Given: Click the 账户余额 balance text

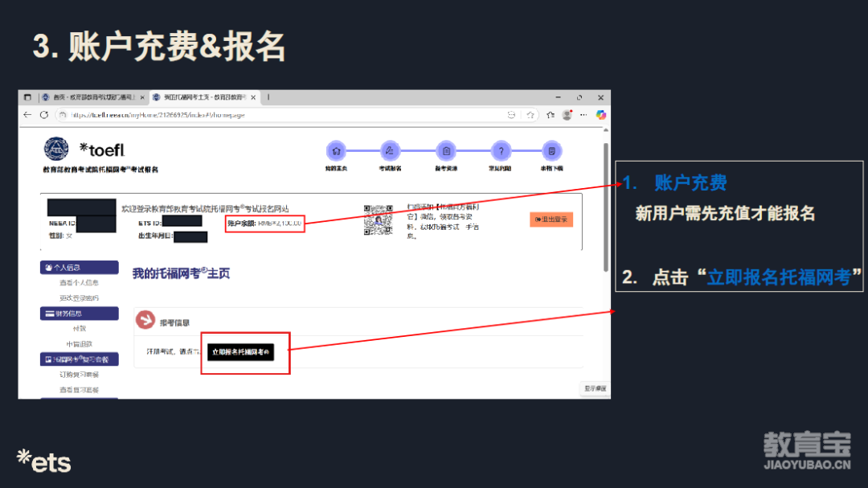Looking at the screenshot, I should tap(264, 223).
